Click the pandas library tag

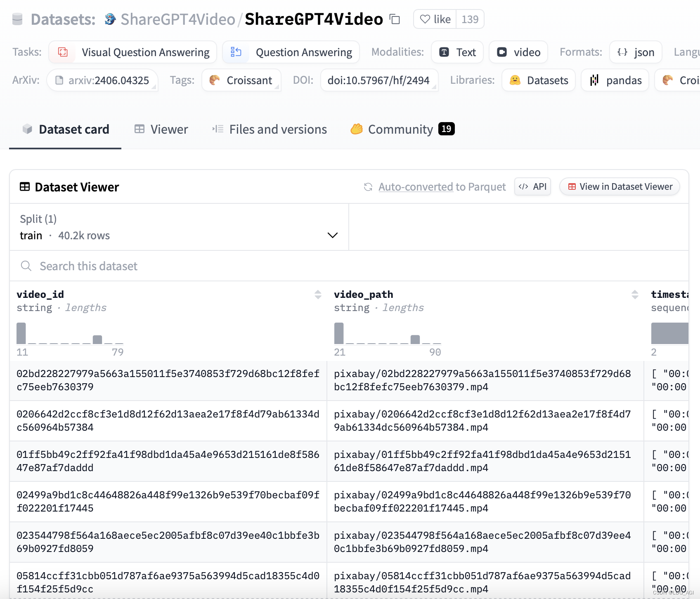(x=615, y=80)
